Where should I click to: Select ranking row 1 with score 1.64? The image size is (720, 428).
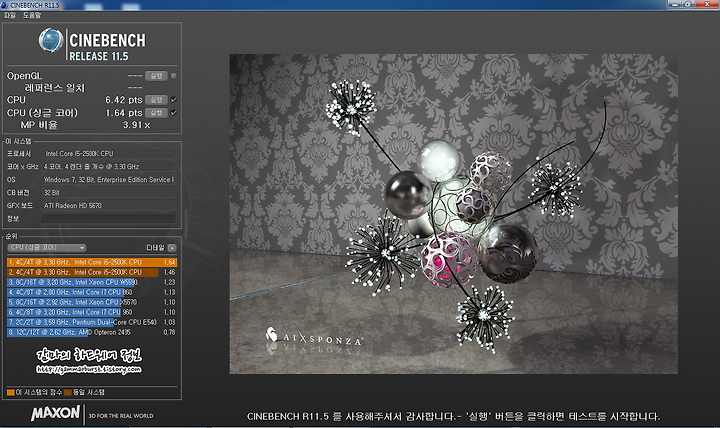pyautogui.click(x=92, y=262)
